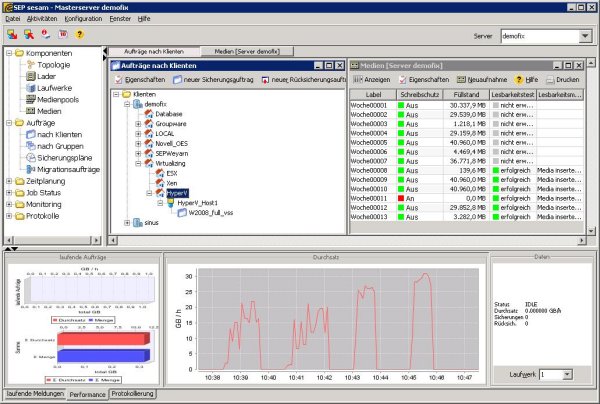Click the calendar toolbar icon
The height and width of the screenshot is (404, 600).
click(x=63, y=34)
